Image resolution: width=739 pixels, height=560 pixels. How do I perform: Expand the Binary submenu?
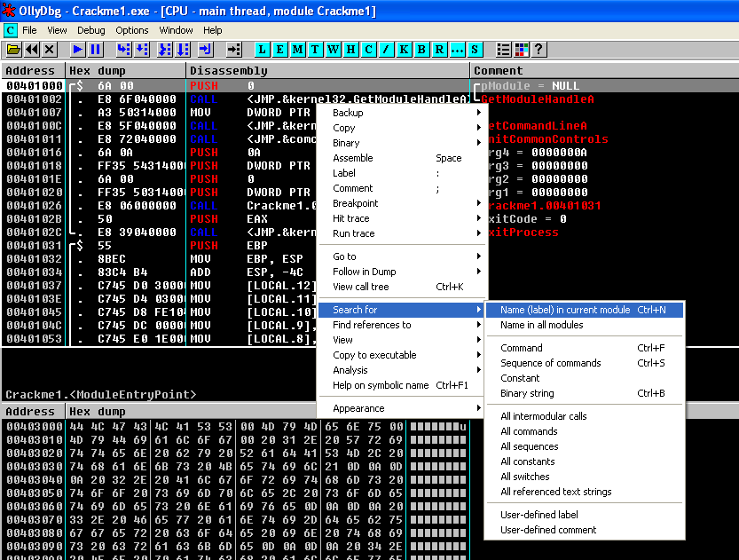(402, 143)
